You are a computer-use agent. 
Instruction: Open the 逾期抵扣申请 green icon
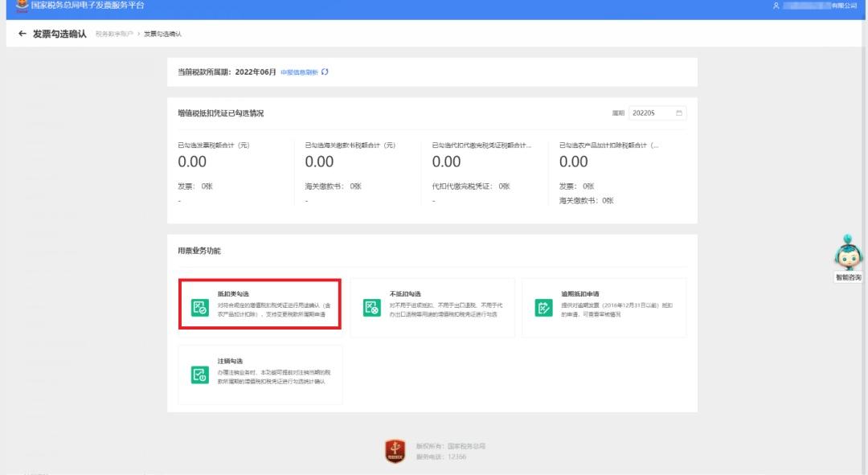point(543,307)
